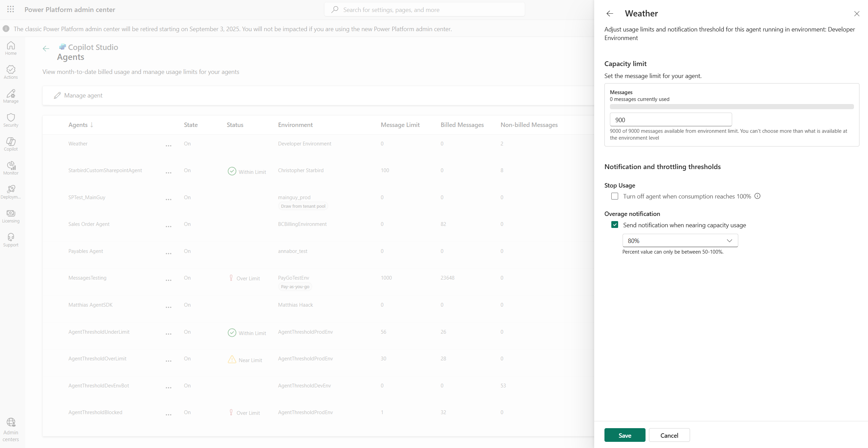Cancel the Weather panel changes
Screen dimensions: 868x448
(669, 435)
